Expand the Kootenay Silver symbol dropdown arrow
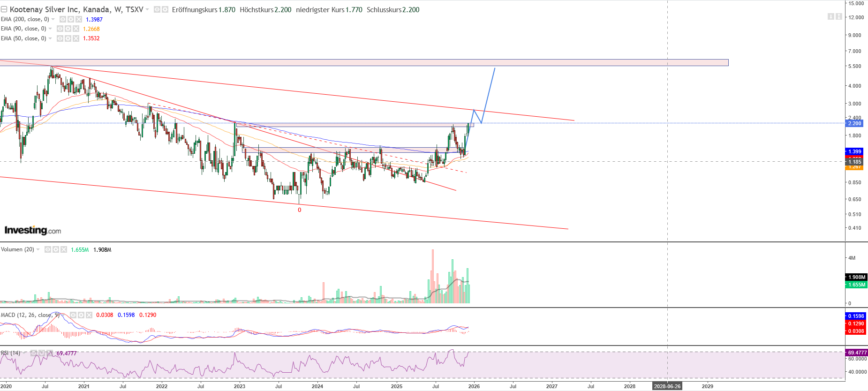The image size is (868, 391). (147, 9)
